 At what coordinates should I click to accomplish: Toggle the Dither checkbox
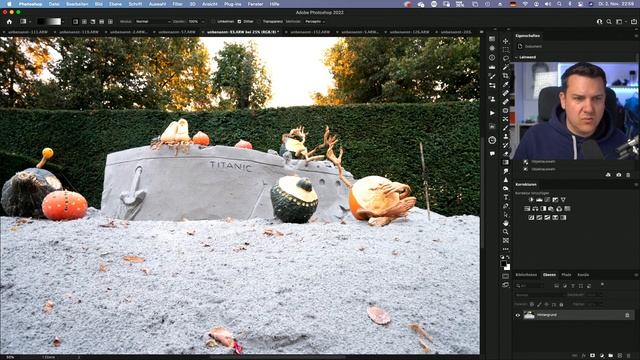coord(239,21)
